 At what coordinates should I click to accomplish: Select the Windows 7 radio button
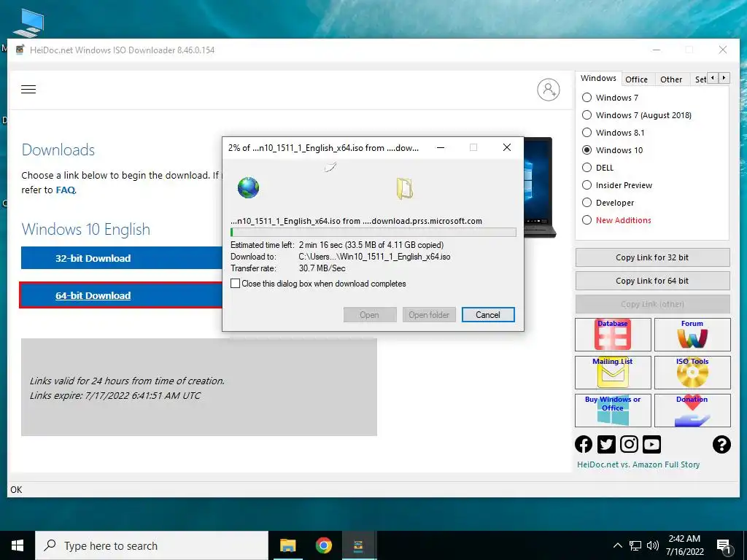tap(587, 98)
